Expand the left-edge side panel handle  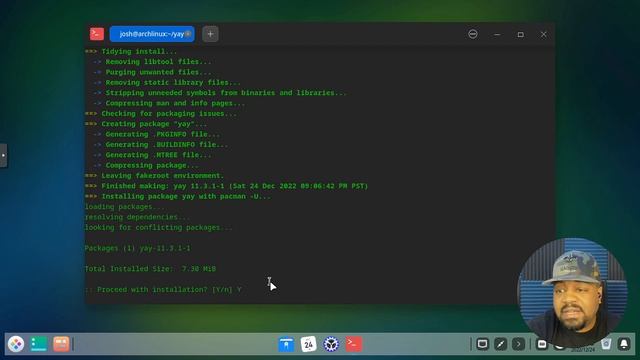point(3,155)
